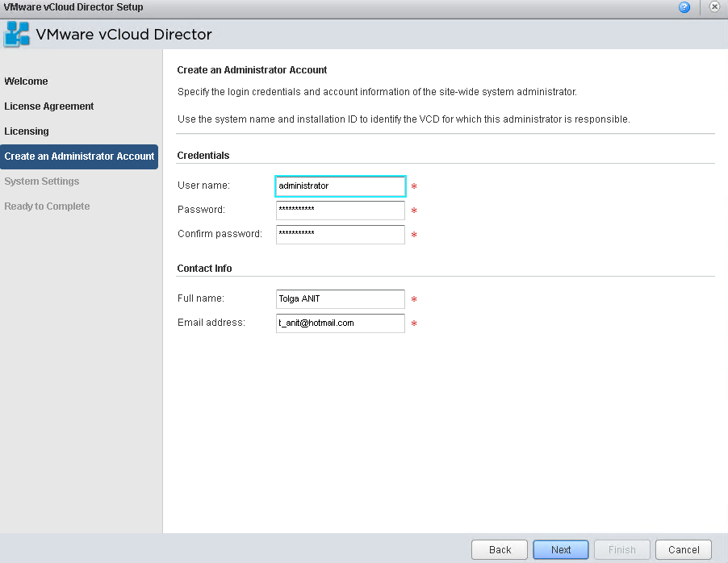
Task: Go to the Welcome step
Action: pyautogui.click(x=26, y=81)
